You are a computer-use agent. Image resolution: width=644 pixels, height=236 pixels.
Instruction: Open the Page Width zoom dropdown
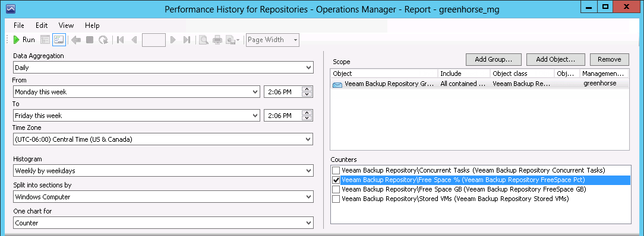click(x=273, y=40)
